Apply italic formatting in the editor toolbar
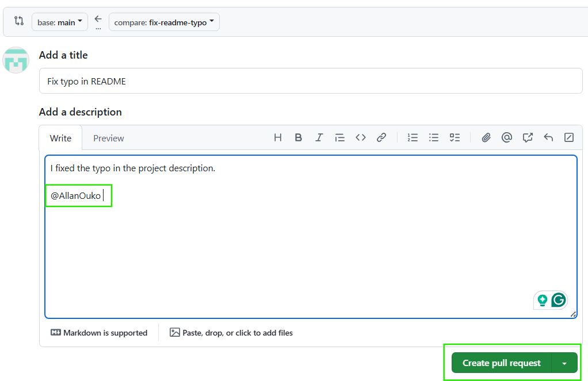 (319, 137)
